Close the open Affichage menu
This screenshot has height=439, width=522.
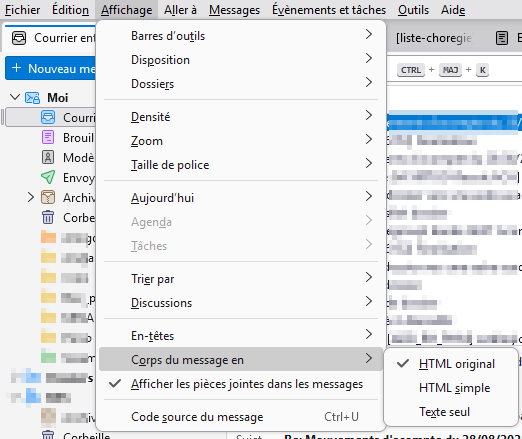(x=126, y=10)
